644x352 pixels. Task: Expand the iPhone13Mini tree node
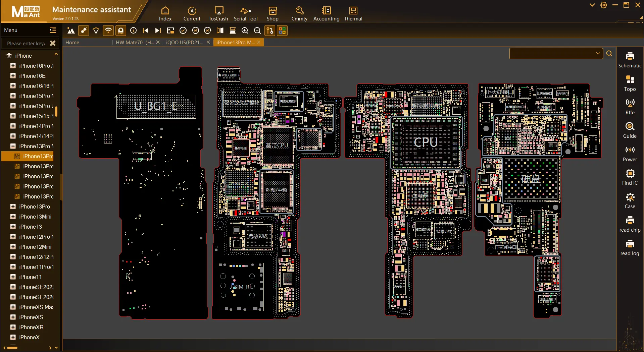pos(13,217)
